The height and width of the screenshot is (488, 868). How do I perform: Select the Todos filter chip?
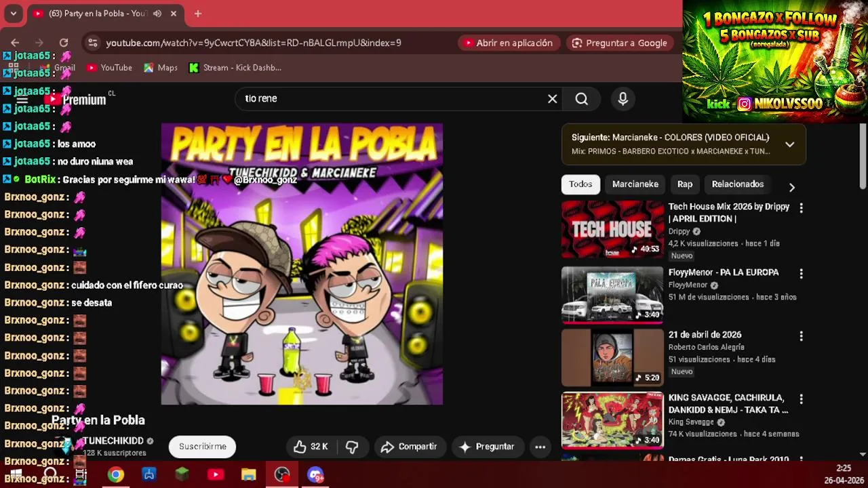[580, 184]
